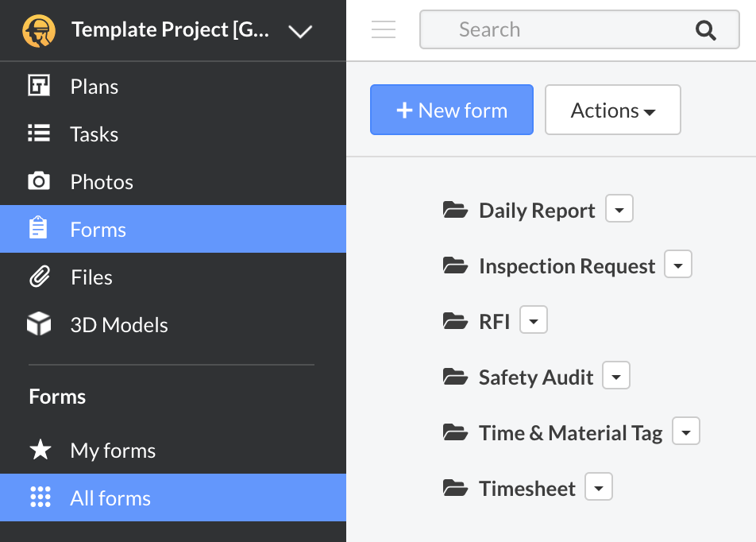Click the hamburger menu icon
The height and width of the screenshot is (542, 756).
tap(384, 30)
